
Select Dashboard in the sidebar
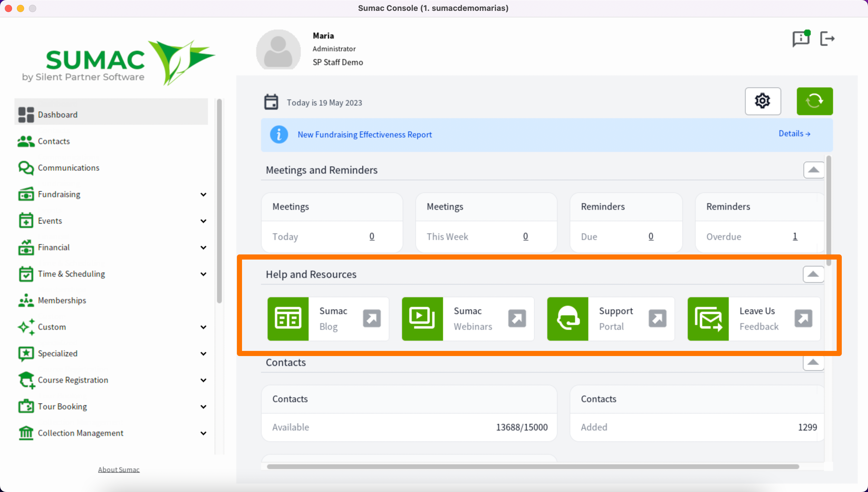tap(111, 112)
